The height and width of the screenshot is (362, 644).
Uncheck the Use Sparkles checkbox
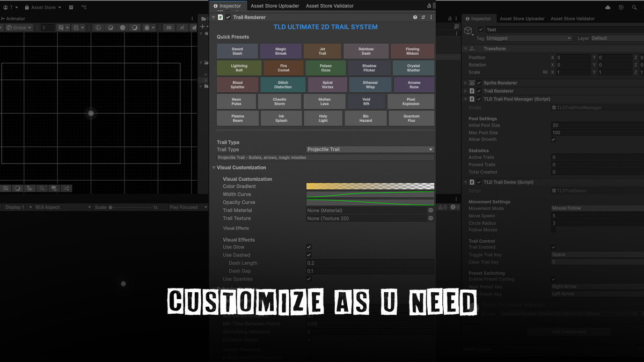[x=309, y=279]
